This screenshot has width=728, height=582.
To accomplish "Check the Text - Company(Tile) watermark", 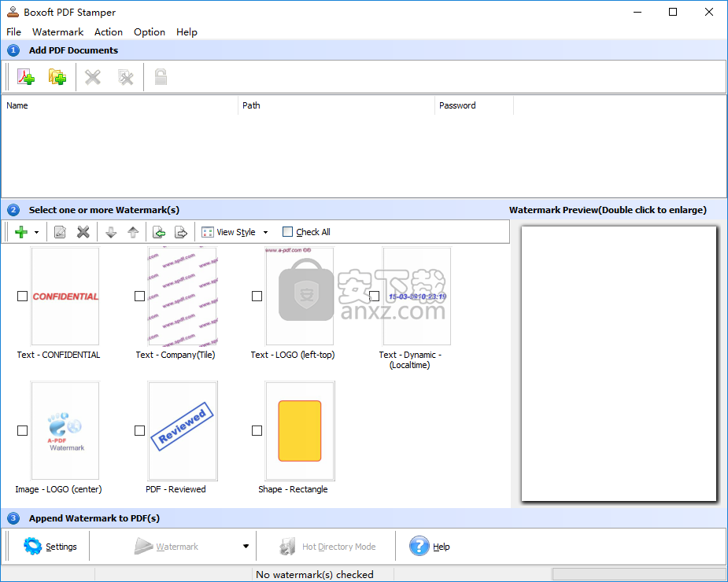I will tap(140, 296).
